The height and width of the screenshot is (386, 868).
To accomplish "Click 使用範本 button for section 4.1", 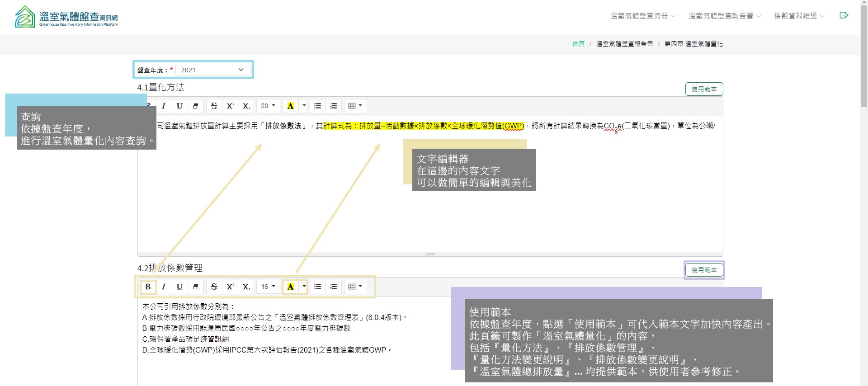I will coord(704,89).
